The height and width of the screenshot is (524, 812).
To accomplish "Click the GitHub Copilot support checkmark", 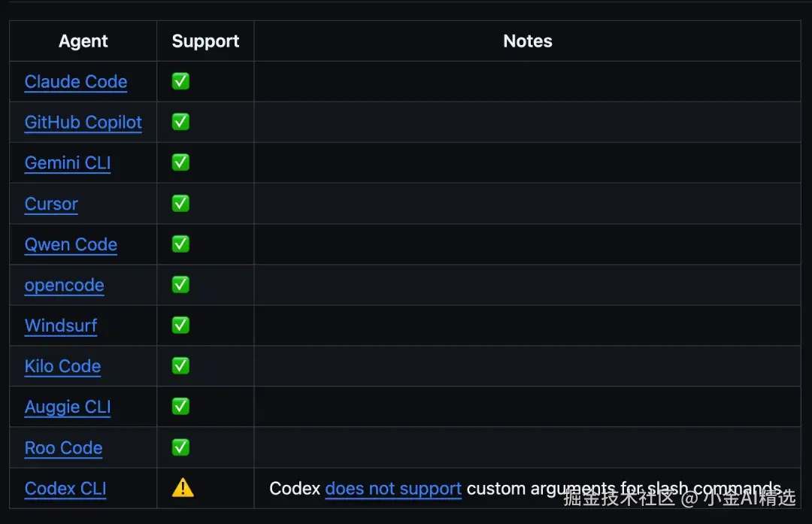I will [180, 122].
